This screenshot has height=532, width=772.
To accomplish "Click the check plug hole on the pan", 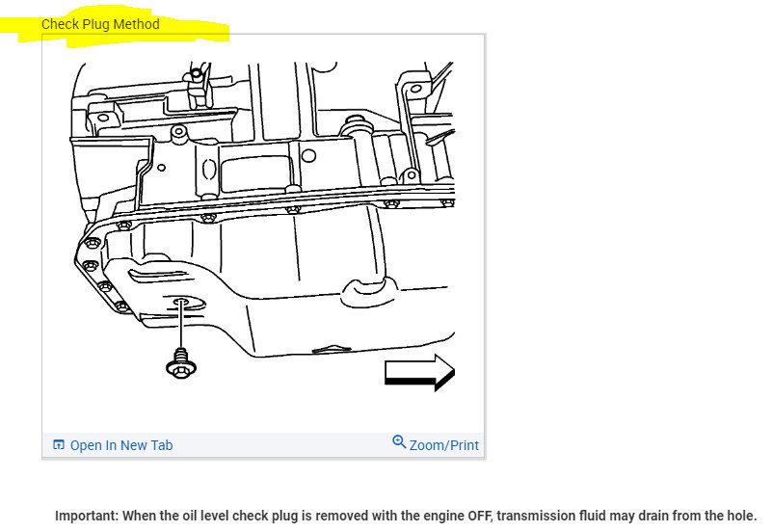I will [182, 301].
